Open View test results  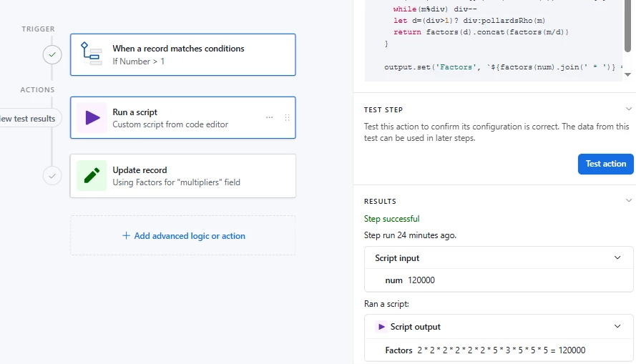[29, 119]
